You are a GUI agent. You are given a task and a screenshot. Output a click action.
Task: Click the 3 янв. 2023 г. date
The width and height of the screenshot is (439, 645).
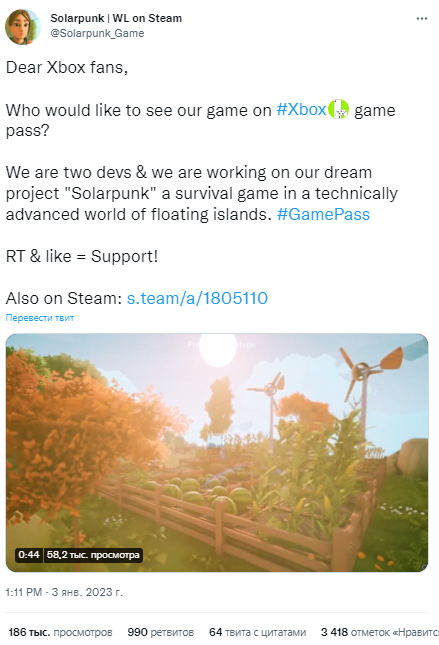point(87,592)
